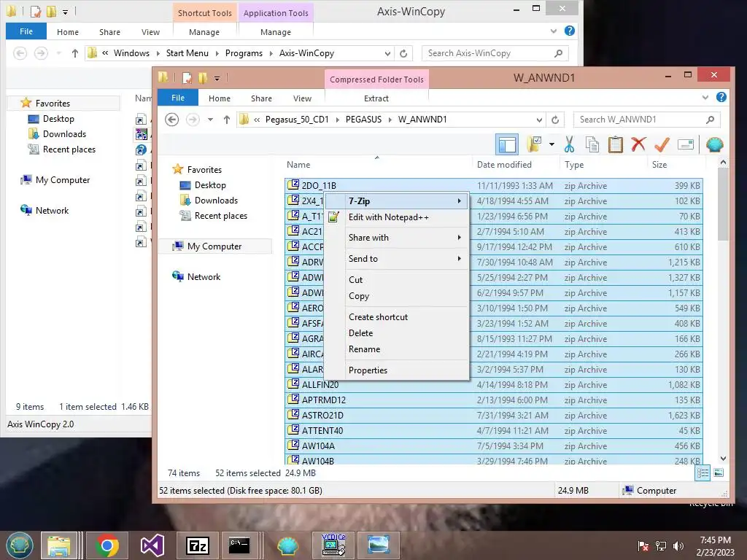Open the Extract tab under Compressed Folder Tools
Screen dimensions: 747x560
376,98
